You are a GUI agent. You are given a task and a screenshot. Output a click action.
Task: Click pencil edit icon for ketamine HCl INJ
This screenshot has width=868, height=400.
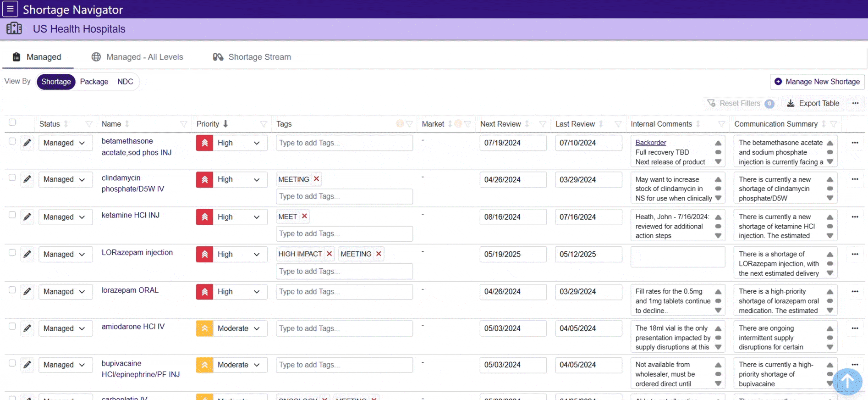point(27,217)
